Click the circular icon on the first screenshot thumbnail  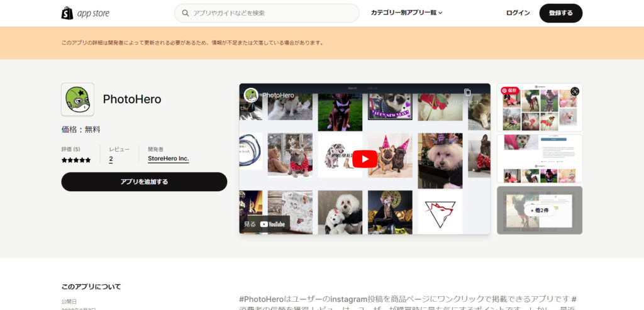click(575, 91)
